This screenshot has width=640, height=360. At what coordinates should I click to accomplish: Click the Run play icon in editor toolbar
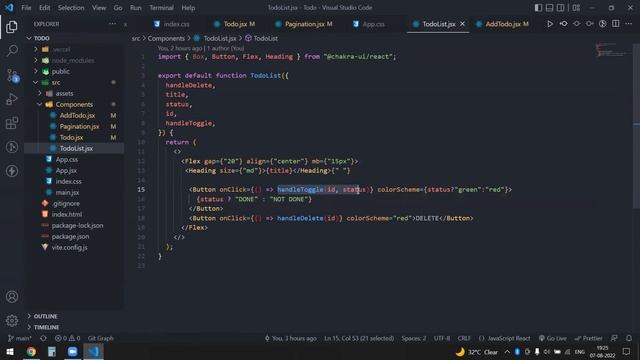click(x=550, y=24)
